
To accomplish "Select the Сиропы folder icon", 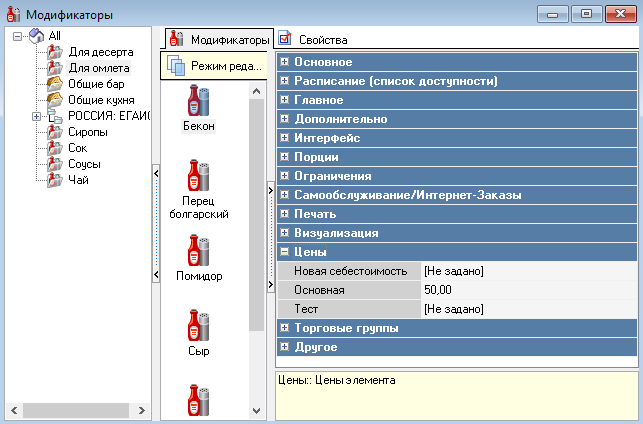I will coord(55,132).
